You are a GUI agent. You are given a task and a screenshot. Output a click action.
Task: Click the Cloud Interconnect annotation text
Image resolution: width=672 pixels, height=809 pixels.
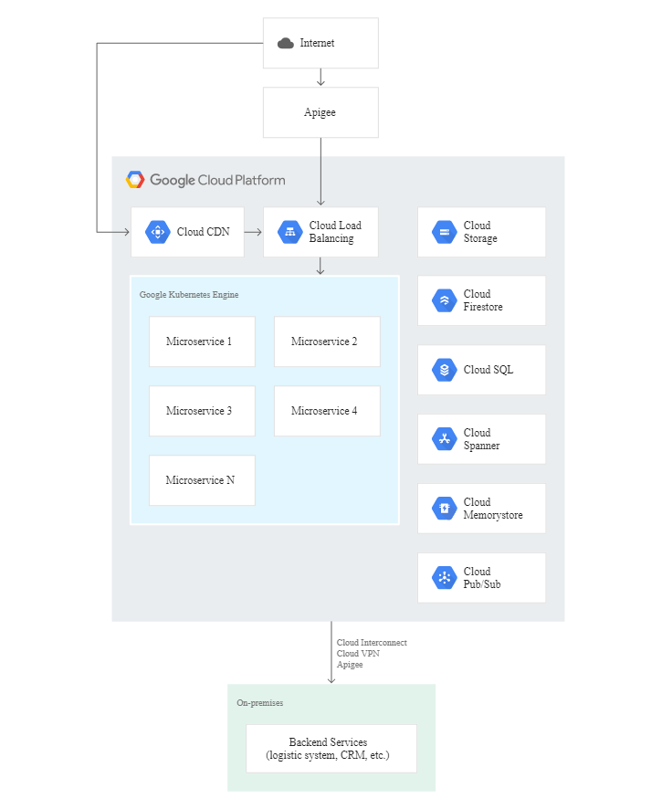click(372, 642)
